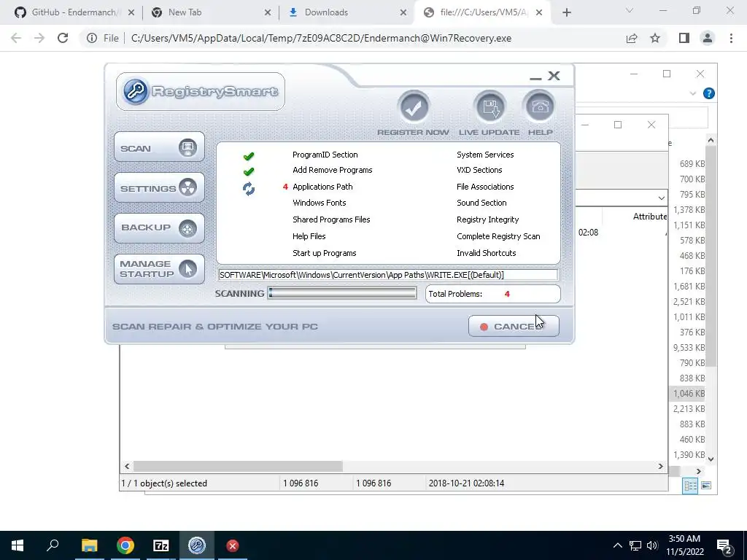Image resolution: width=747 pixels, height=560 pixels.
Task: Select the Invalid Shortcuts entry
Action: pos(486,253)
